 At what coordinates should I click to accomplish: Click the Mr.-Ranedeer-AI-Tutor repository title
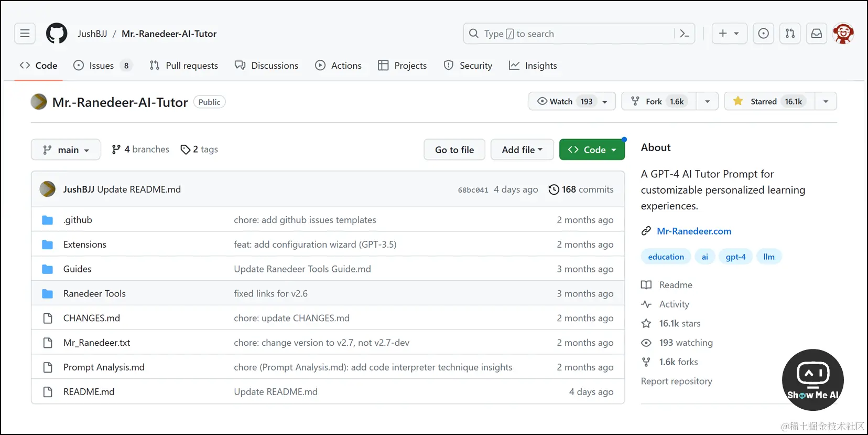click(120, 102)
